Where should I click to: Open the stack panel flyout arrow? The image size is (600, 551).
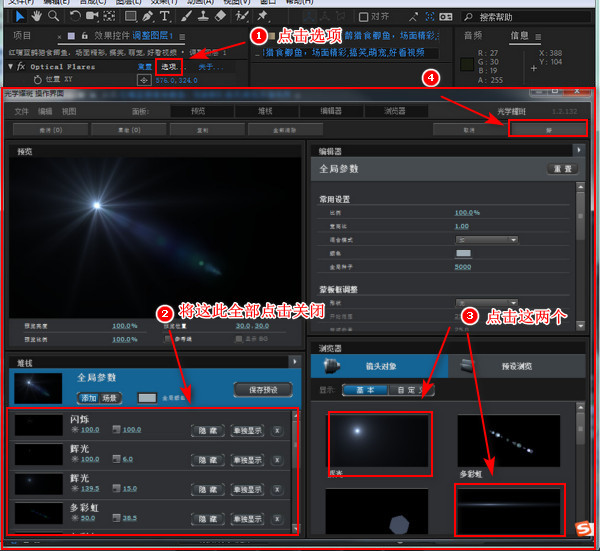pos(295,362)
